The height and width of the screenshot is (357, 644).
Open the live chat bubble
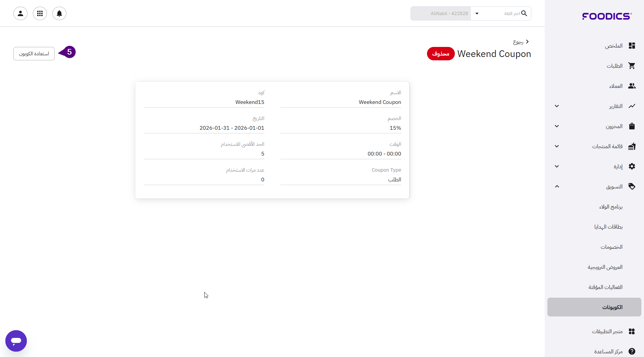point(16,341)
